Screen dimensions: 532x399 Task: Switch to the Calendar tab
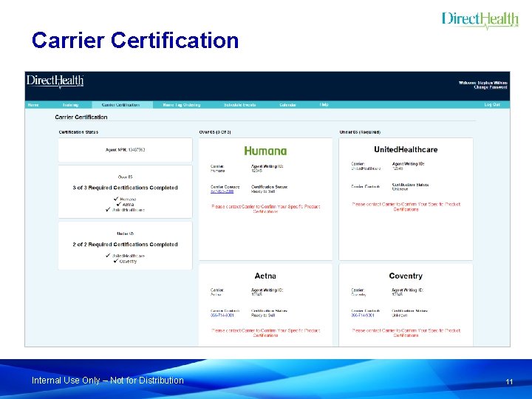[287, 105]
